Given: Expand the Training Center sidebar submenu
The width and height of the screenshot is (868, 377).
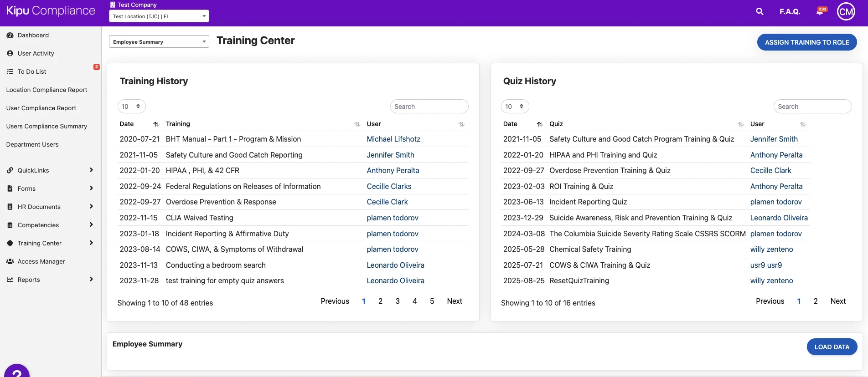Looking at the screenshot, I should pos(91,243).
